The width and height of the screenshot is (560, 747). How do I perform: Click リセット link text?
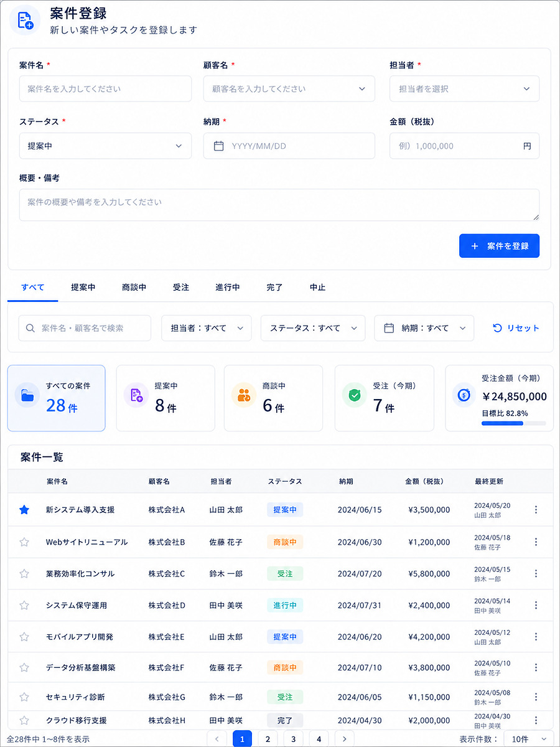point(523,328)
